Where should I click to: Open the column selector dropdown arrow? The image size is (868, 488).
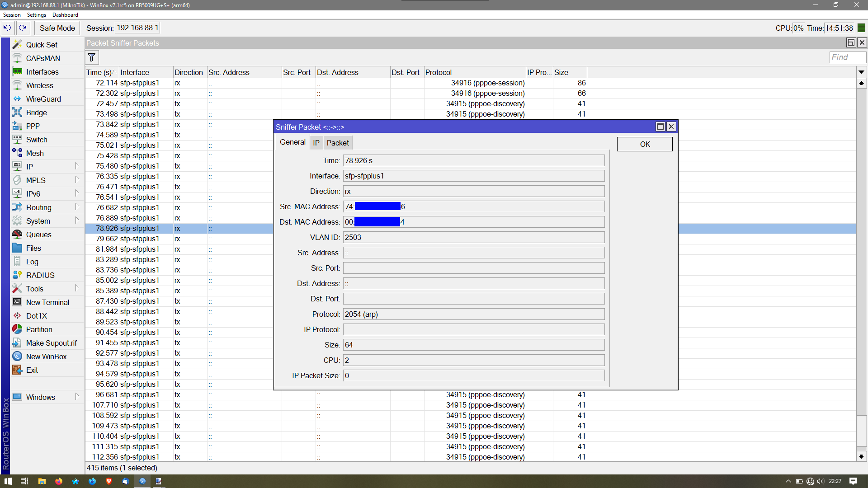tap(861, 72)
